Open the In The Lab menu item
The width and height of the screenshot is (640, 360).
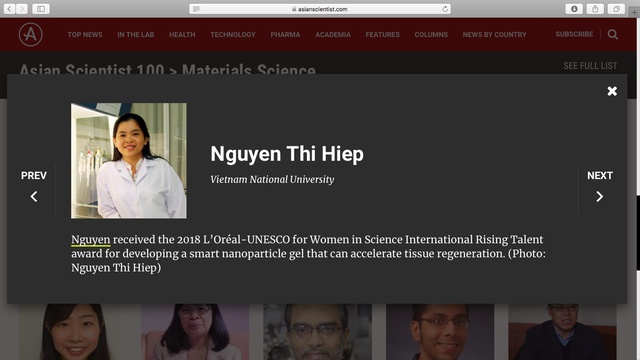coord(136,35)
